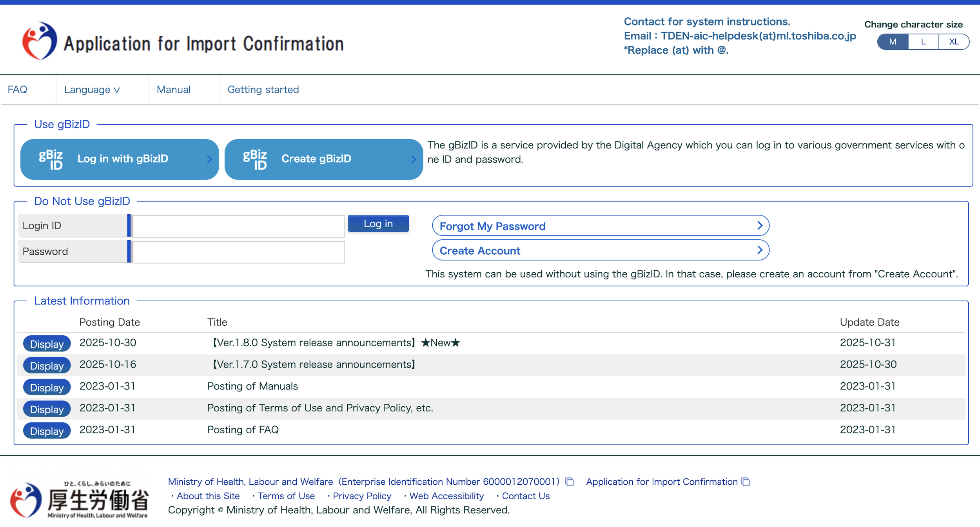Open the Language dropdown menu
The image size is (980, 527).
pyautogui.click(x=92, y=90)
